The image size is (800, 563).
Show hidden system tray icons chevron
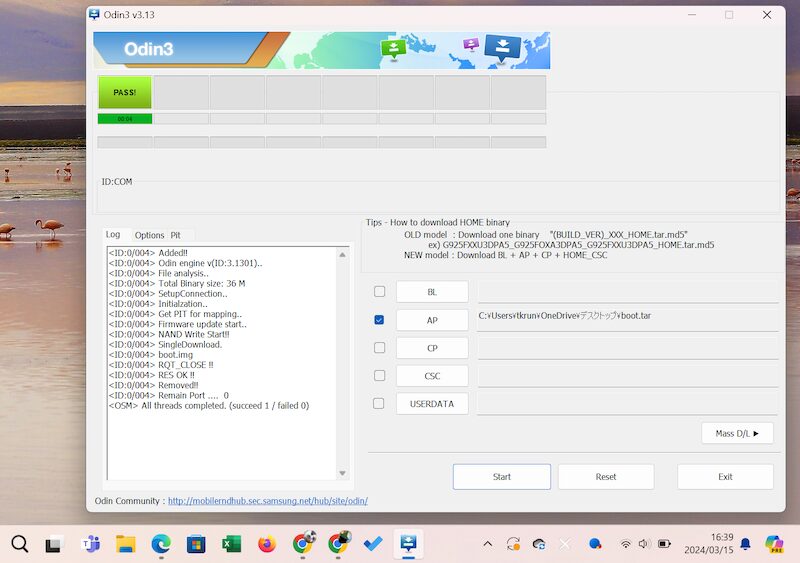pyautogui.click(x=487, y=544)
